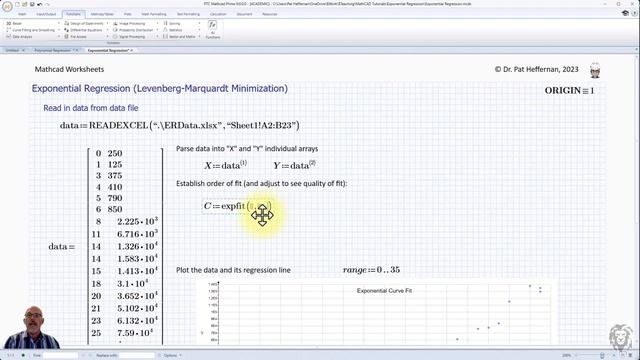The image size is (640, 360).
Task: Click the All Functions fx button
Action: coord(212,30)
